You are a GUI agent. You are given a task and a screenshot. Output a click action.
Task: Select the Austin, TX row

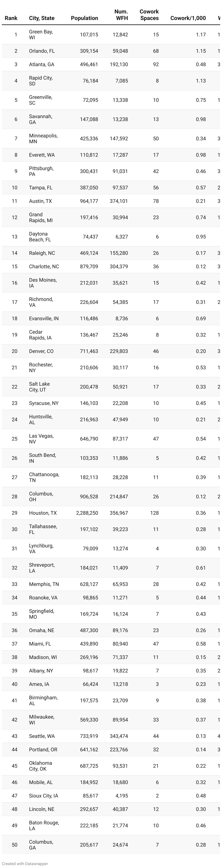pyautogui.click(x=111, y=201)
